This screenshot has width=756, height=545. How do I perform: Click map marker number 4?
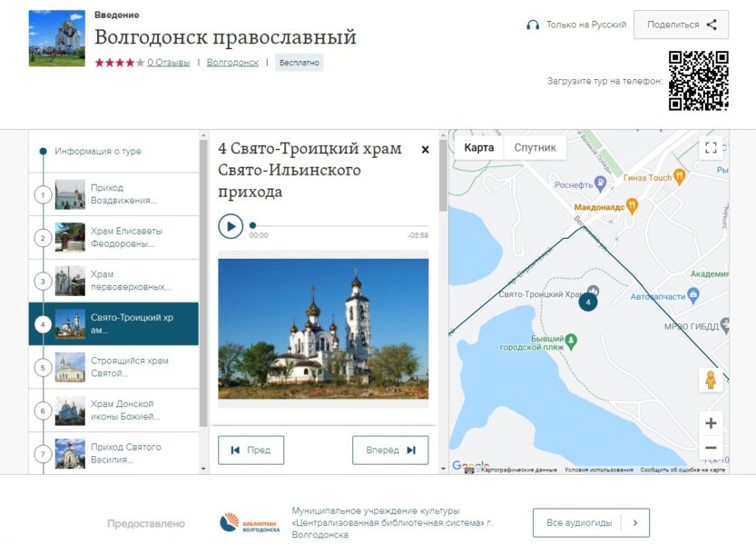tap(588, 302)
